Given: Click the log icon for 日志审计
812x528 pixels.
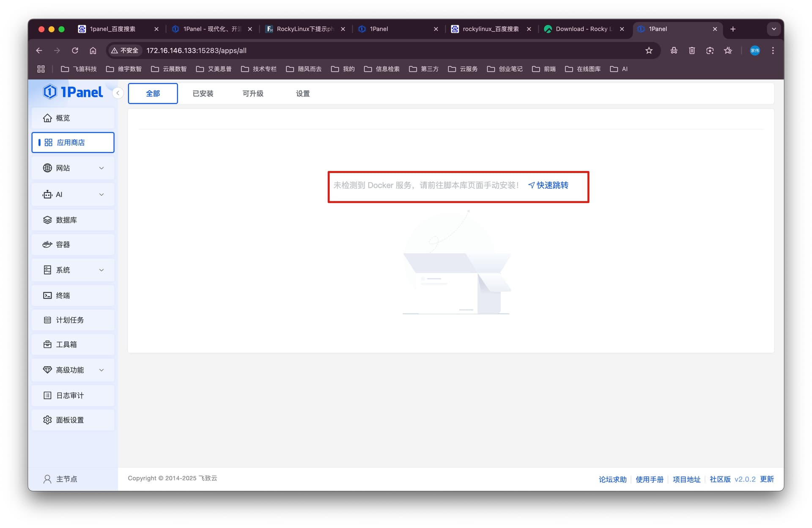Looking at the screenshot, I should click(47, 395).
